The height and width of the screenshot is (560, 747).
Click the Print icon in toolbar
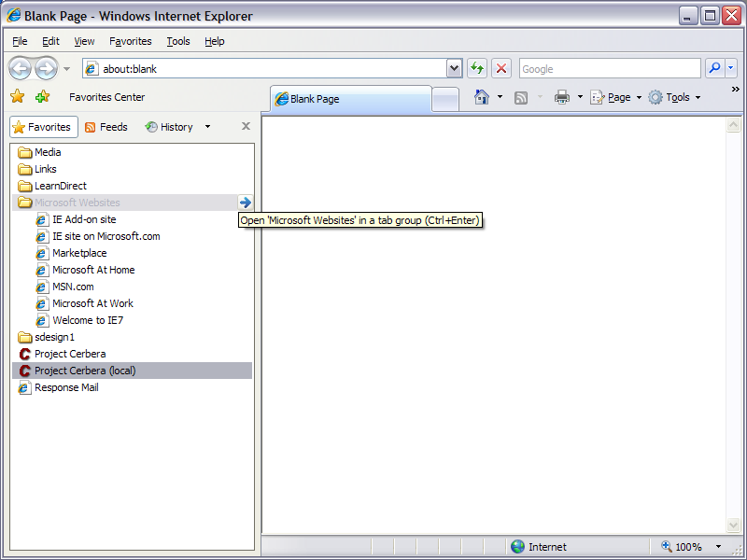coord(562,97)
